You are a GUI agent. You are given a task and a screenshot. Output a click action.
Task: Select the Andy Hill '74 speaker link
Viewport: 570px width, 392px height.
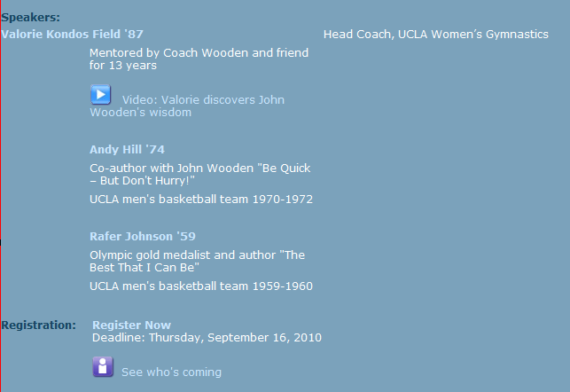(x=127, y=150)
